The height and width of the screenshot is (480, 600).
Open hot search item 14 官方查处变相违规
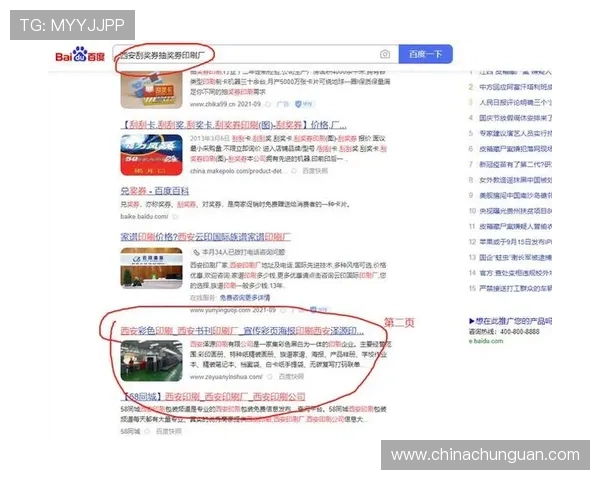point(515,273)
